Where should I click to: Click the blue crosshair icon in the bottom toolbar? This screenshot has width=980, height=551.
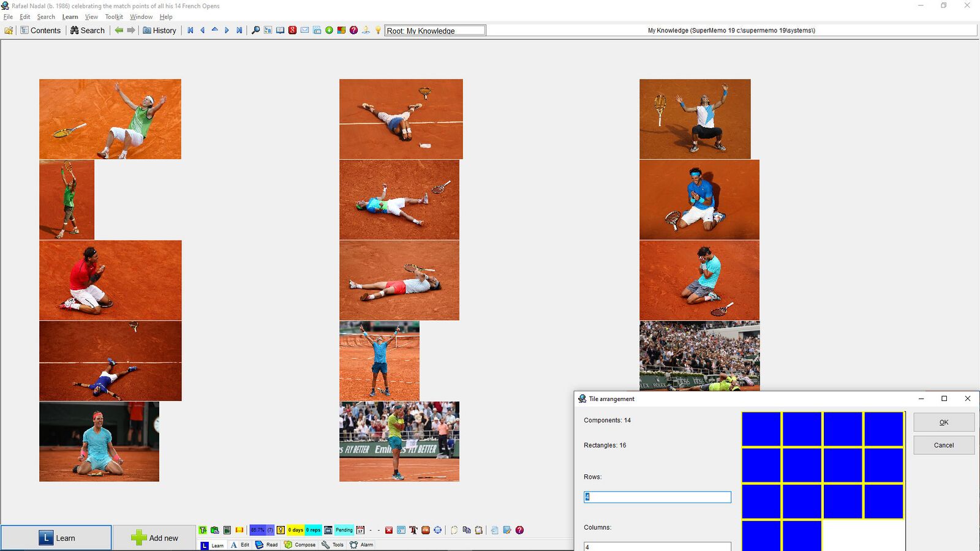[x=437, y=530]
